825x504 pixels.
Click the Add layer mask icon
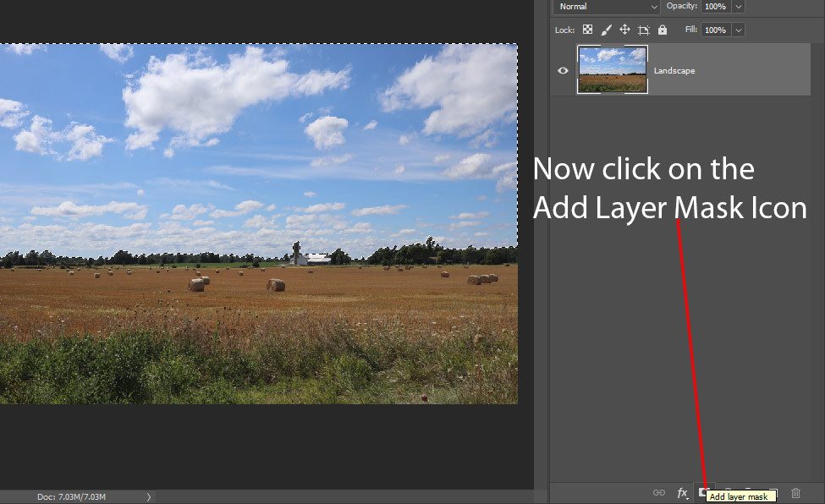click(x=702, y=492)
